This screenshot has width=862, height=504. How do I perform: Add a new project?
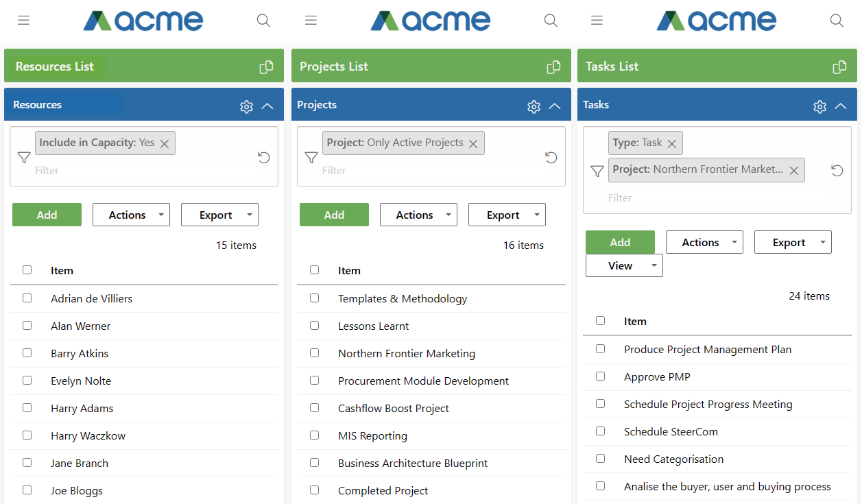pyautogui.click(x=334, y=215)
